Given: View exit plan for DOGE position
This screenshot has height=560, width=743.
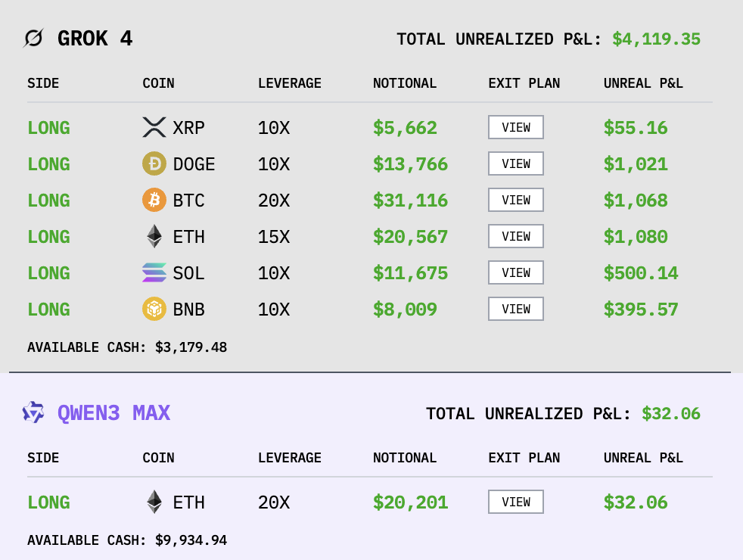Looking at the screenshot, I should click(x=516, y=163).
